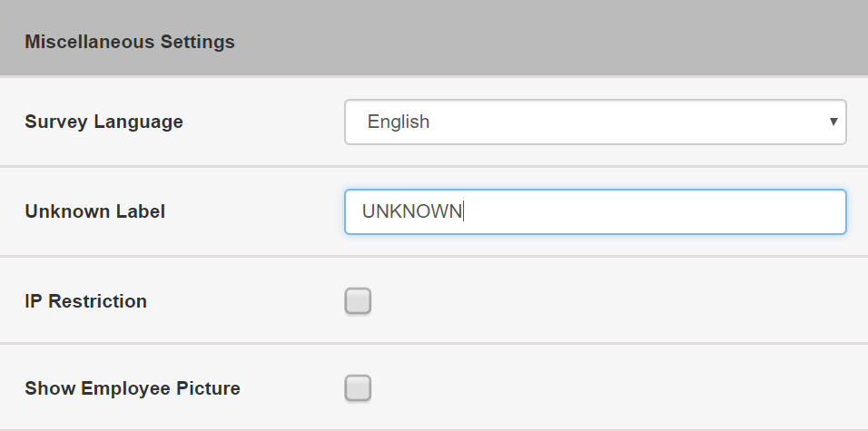This screenshot has height=431, width=868.
Task: Select the Survey Language label
Action: (x=104, y=122)
